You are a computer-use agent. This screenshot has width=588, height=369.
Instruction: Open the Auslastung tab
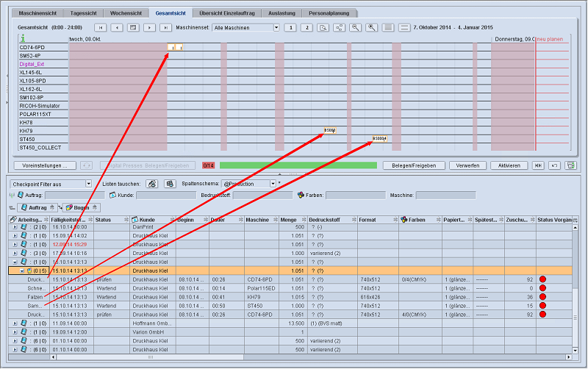pyautogui.click(x=282, y=13)
